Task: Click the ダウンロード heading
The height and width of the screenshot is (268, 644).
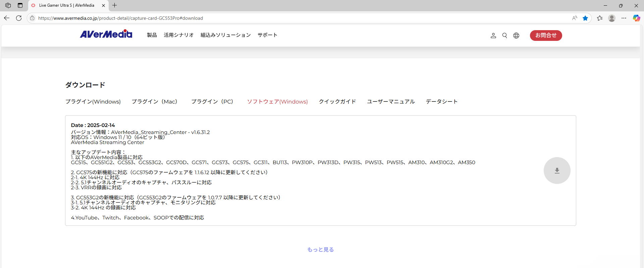Action: click(85, 85)
